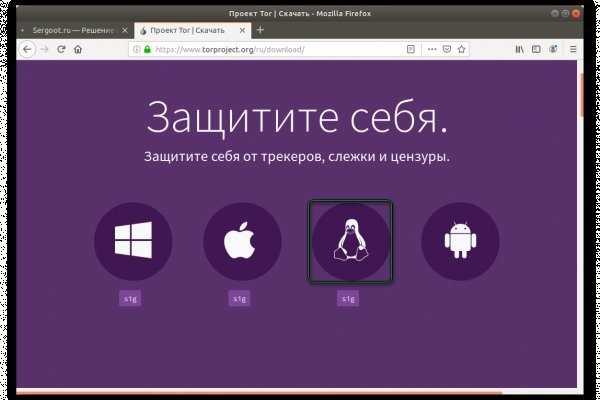Open the Library icon in toolbar

tap(519, 48)
